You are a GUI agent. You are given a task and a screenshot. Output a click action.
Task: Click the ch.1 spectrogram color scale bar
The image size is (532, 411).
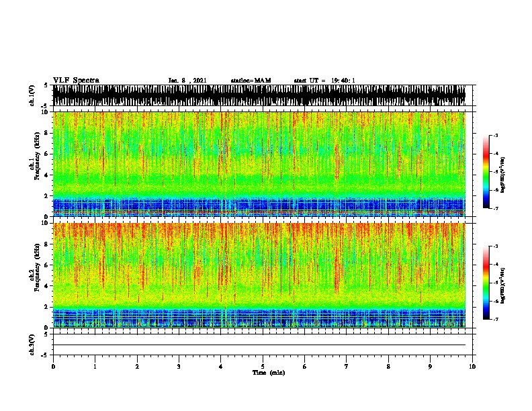486,172
